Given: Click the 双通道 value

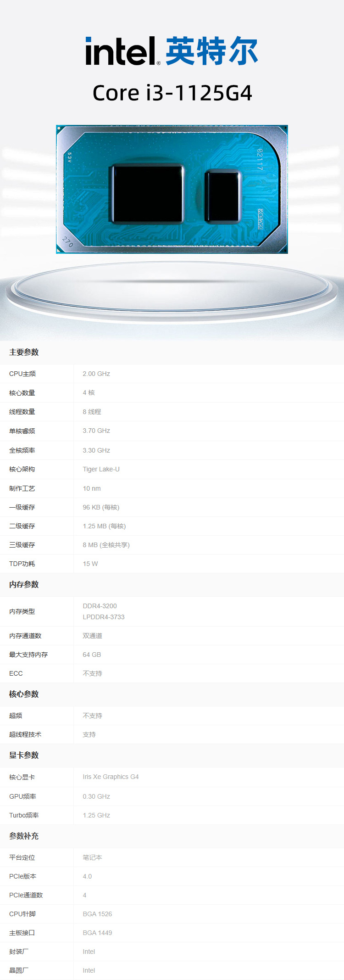Looking at the screenshot, I should (92, 636).
